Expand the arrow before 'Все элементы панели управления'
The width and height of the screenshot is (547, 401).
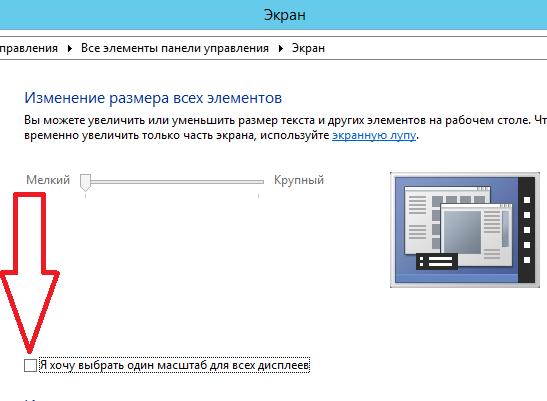[69, 49]
